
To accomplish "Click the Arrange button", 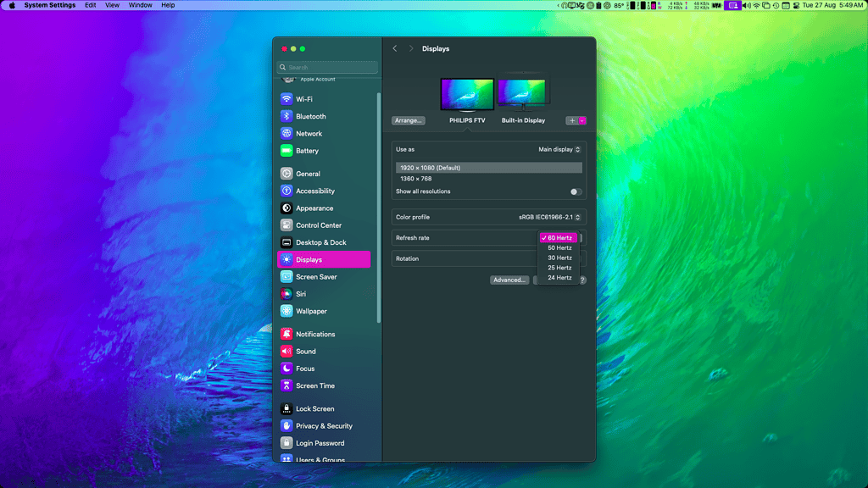I will point(408,120).
